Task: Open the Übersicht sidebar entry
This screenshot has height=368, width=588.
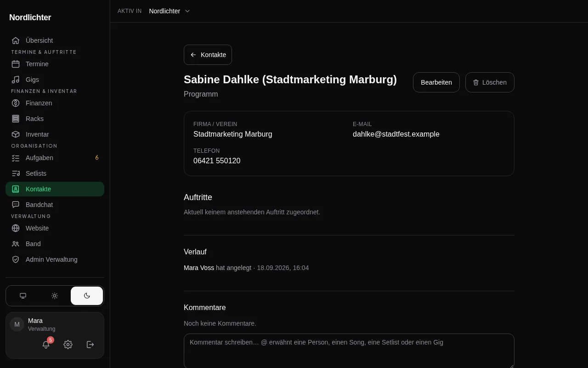Action: tap(55, 40)
